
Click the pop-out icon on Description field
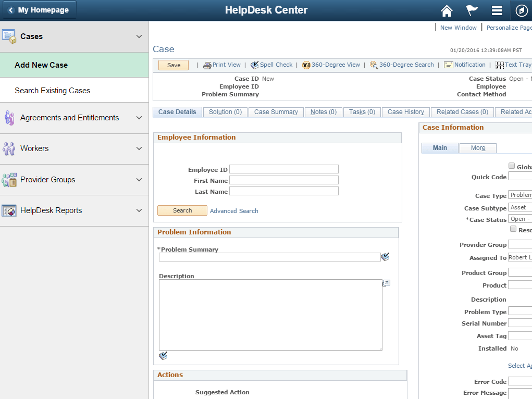[x=386, y=283]
